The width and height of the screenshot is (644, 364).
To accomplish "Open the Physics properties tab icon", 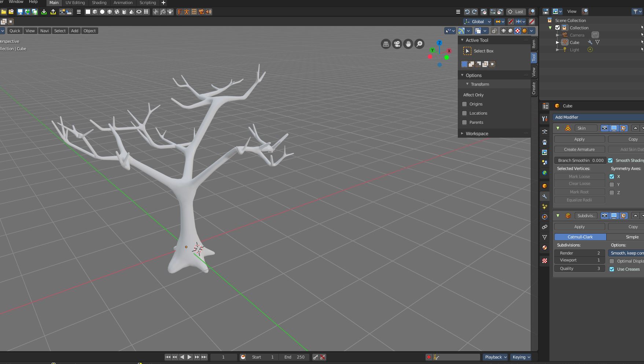I will coord(545,217).
